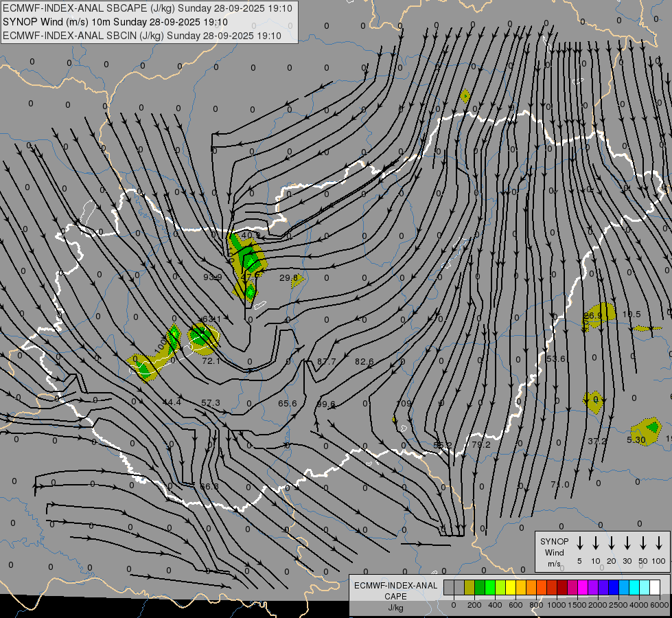672x618 pixels.
Task: Click the 72.1 value on the map
Action: coord(211,361)
